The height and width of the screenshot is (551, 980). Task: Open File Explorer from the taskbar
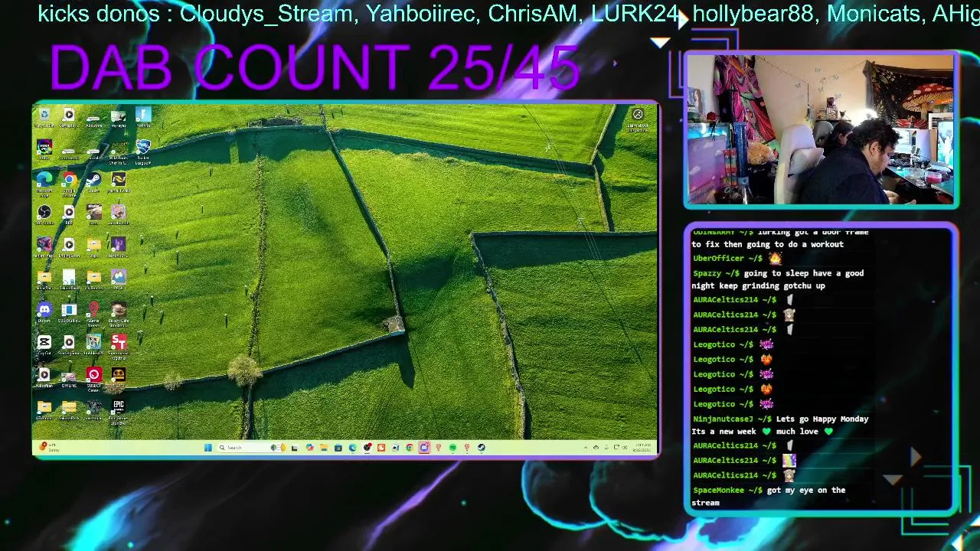[324, 448]
